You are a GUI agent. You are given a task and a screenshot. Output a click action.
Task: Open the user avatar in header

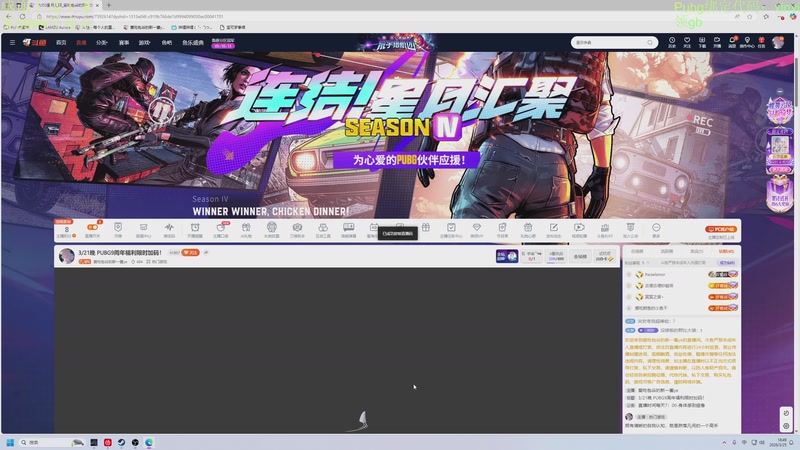coord(778,42)
